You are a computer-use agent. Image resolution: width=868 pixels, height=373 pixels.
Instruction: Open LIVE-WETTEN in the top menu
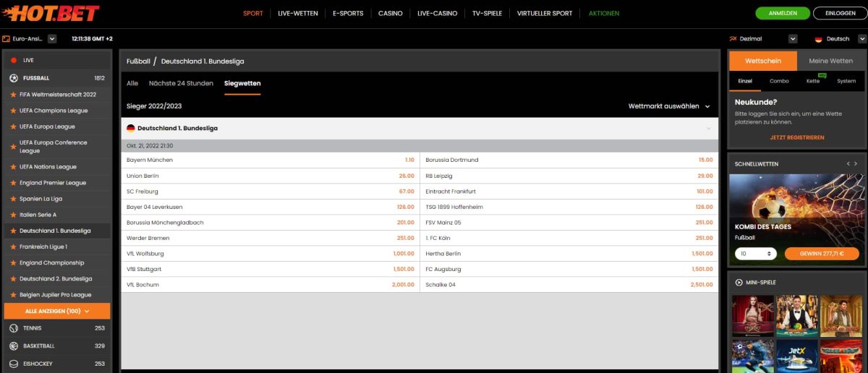click(298, 13)
